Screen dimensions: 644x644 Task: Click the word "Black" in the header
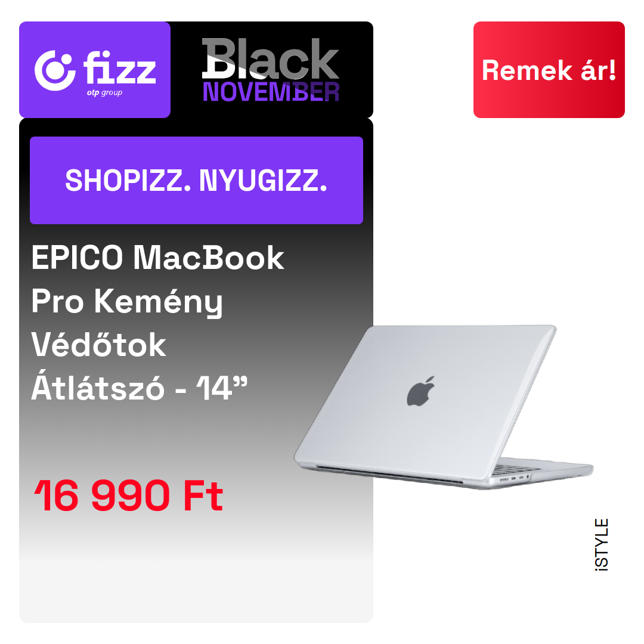pyautogui.click(x=271, y=58)
